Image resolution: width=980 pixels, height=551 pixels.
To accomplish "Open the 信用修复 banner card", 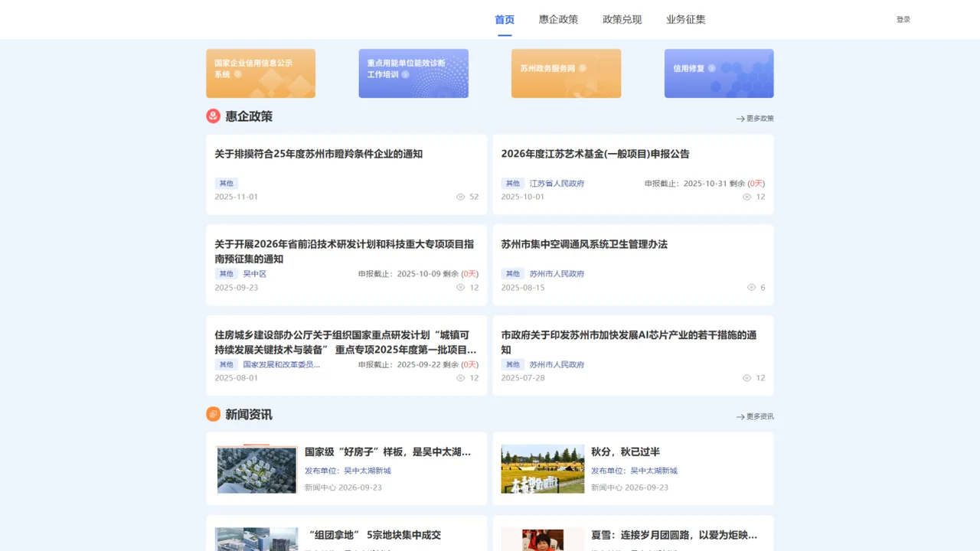I will [x=719, y=73].
